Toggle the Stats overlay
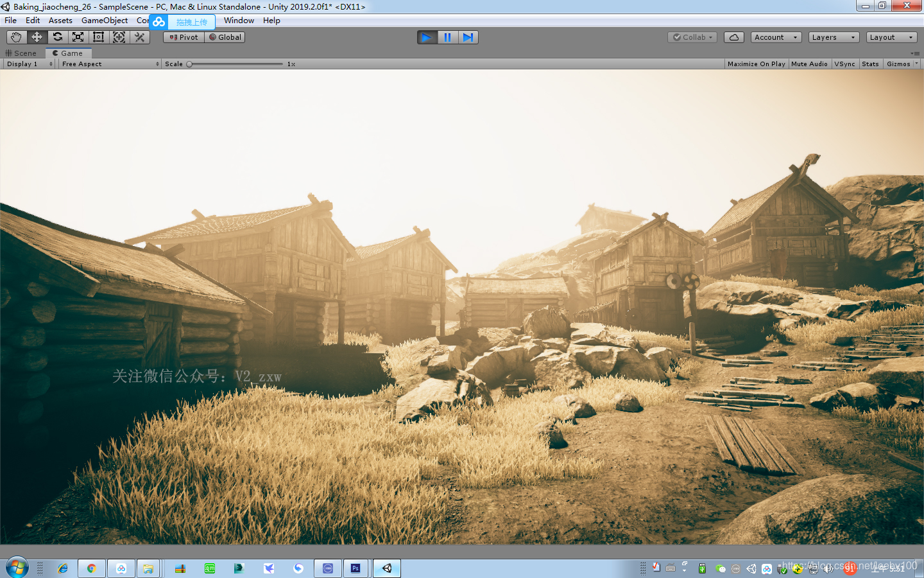Screen dimensions: 924x578 pyautogui.click(x=870, y=64)
